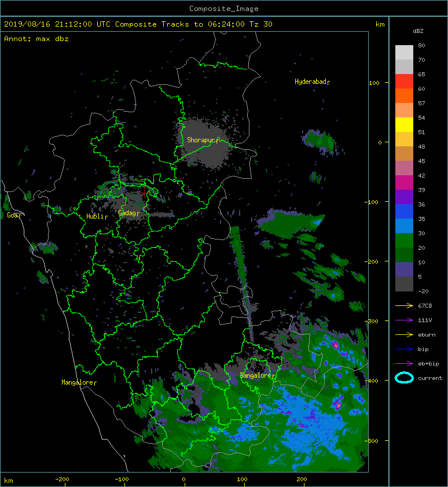Click the Hubli city label

[x=97, y=216]
